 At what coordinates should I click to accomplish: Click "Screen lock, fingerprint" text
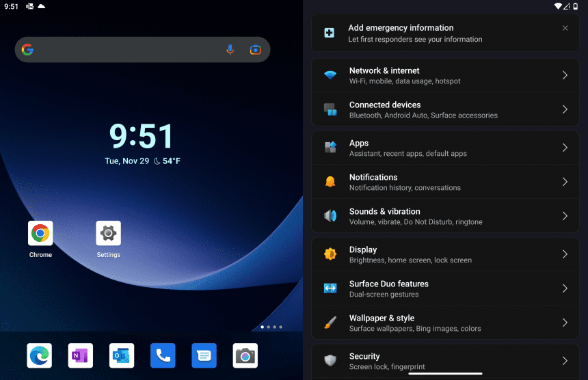click(387, 367)
